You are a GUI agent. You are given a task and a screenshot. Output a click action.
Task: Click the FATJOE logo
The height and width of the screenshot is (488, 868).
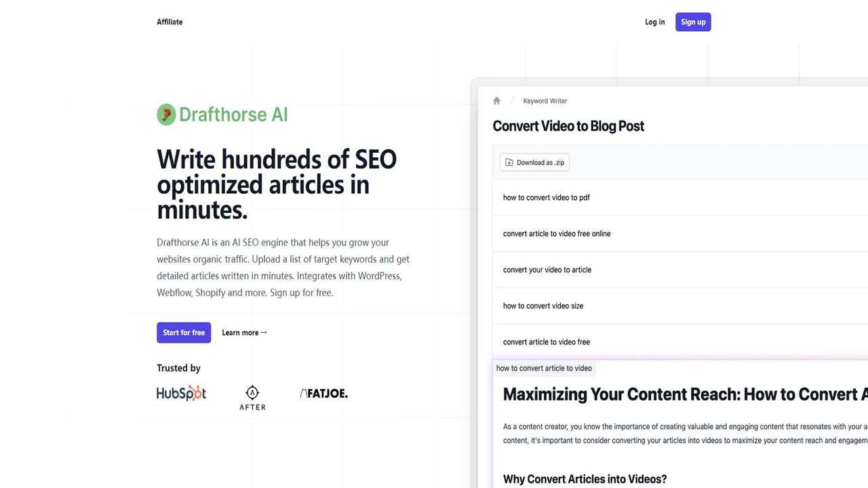[323, 393]
